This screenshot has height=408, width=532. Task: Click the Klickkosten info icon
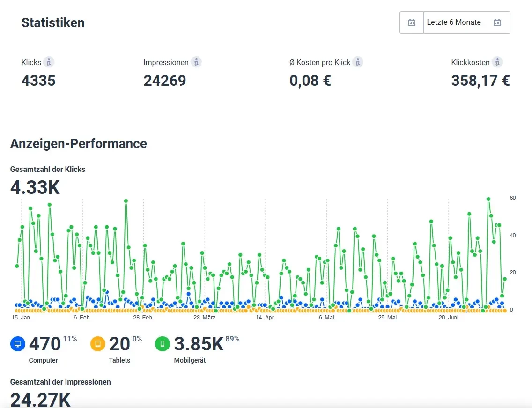497,62
